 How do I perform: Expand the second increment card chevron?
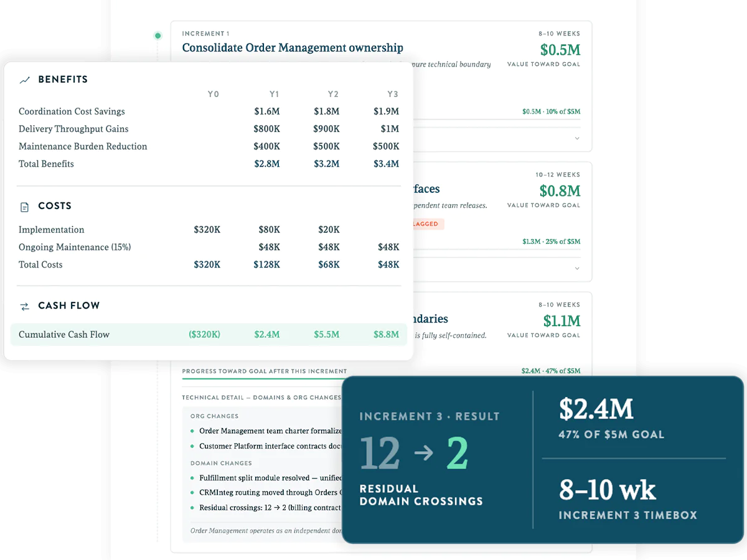tap(577, 268)
